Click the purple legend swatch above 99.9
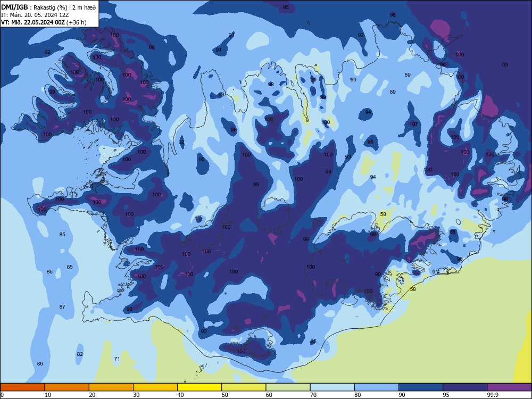 click(509, 387)
